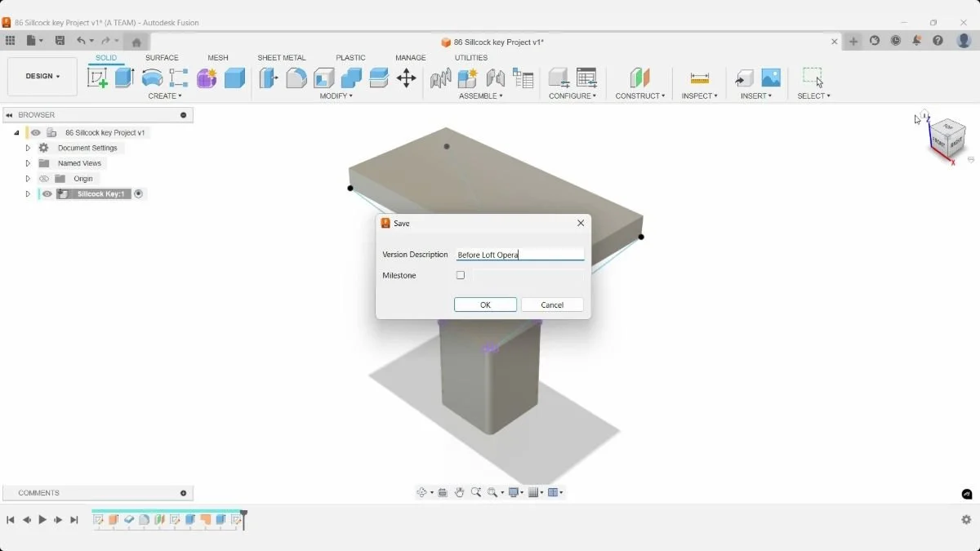
Task: Switch to the PLASTIC tab
Action: tap(350, 58)
